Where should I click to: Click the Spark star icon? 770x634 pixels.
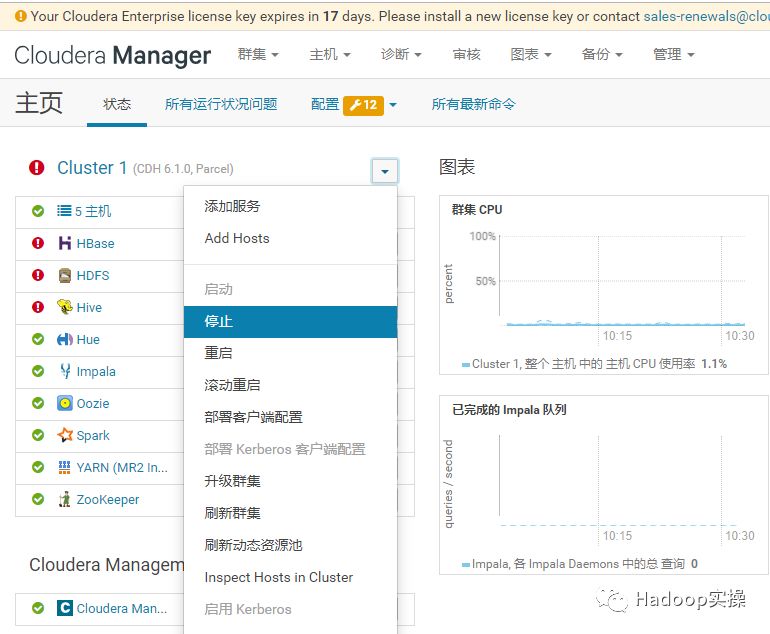(65, 435)
